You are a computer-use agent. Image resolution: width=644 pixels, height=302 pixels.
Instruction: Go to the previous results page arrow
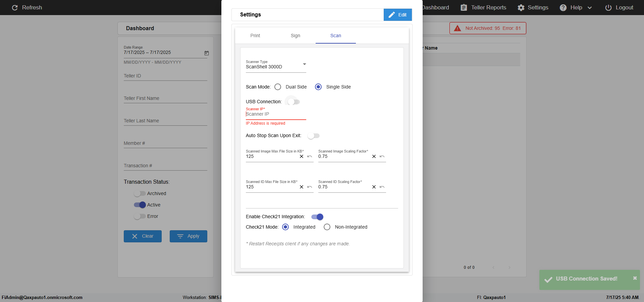493,267
